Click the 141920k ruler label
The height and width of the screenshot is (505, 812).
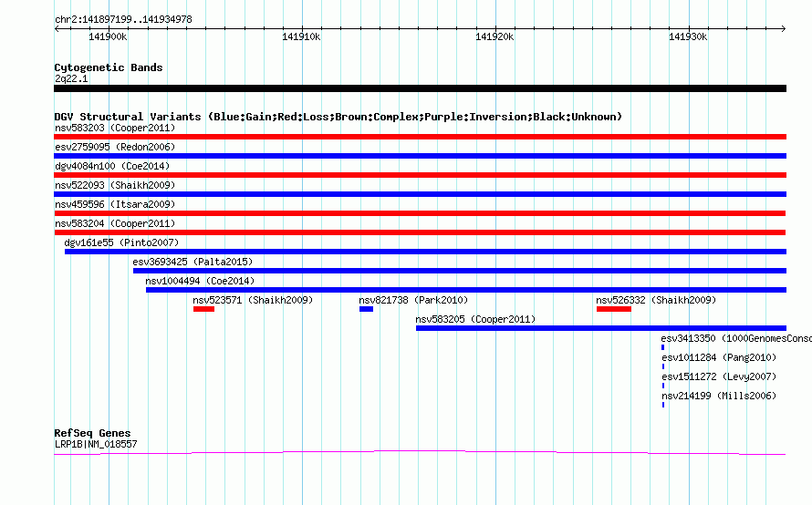494,36
